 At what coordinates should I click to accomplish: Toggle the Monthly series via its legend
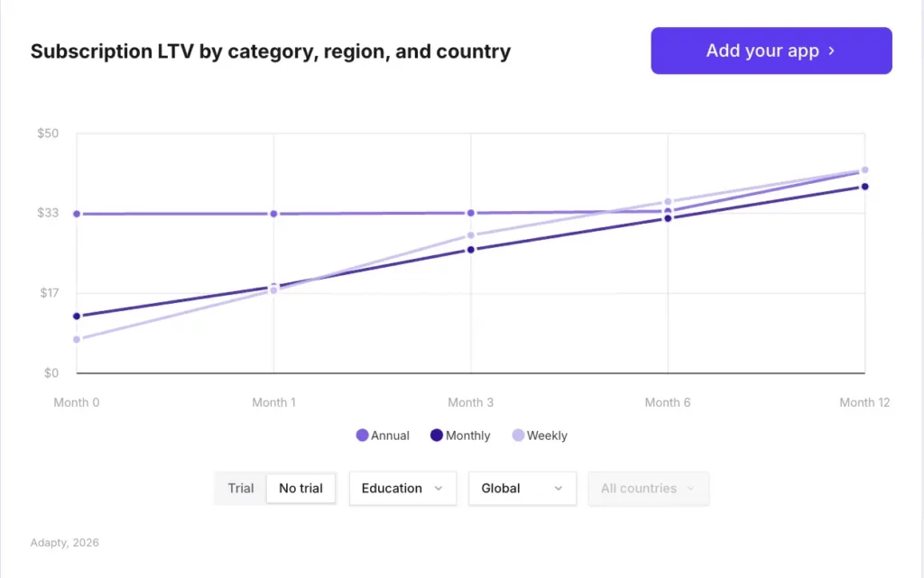(x=460, y=436)
